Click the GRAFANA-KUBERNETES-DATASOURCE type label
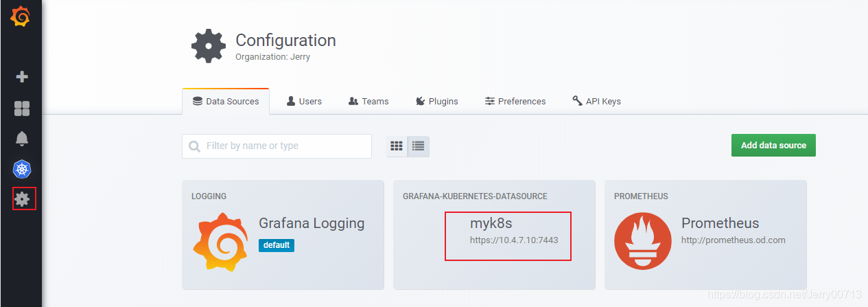 pyautogui.click(x=475, y=196)
